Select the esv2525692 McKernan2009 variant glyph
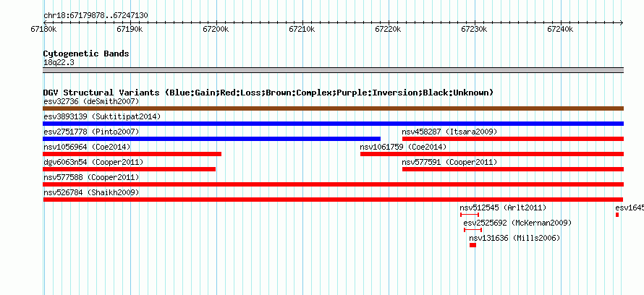644x295 pixels. (473, 230)
